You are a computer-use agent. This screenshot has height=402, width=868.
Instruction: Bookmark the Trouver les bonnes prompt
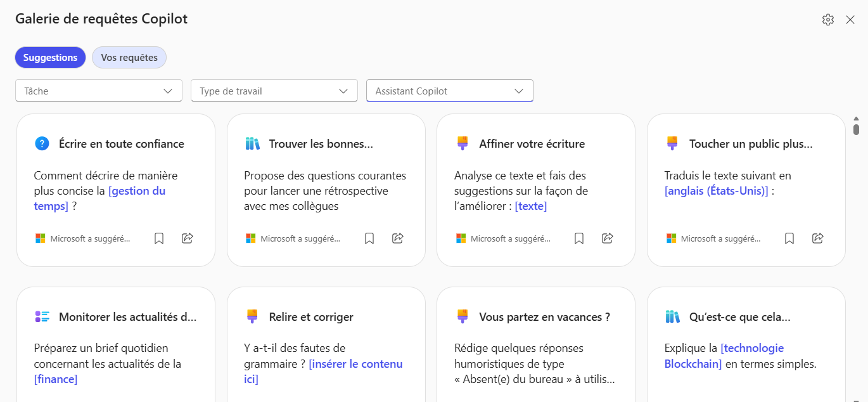[369, 238]
